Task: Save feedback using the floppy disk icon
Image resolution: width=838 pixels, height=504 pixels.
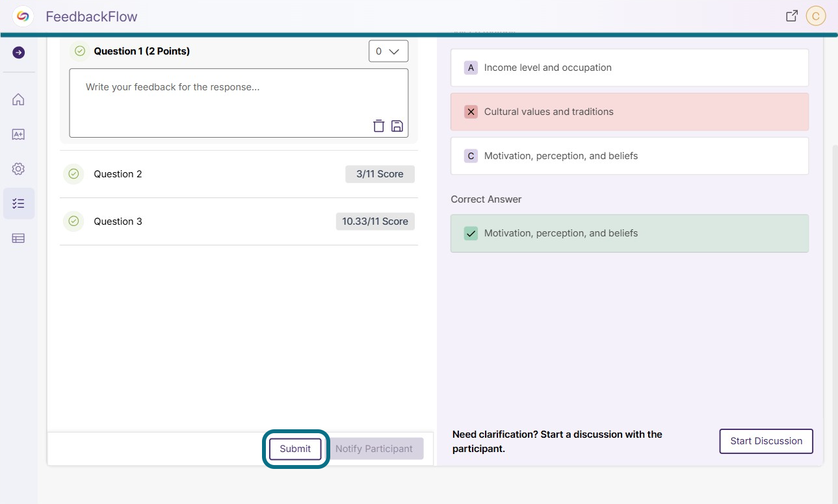Action: click(x=397, y=126)
